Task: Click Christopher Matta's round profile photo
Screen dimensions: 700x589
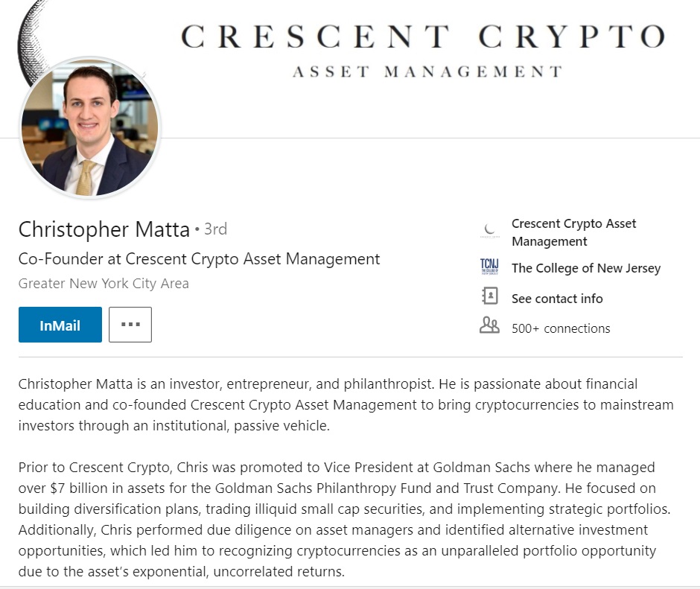Action: (90, 127)
